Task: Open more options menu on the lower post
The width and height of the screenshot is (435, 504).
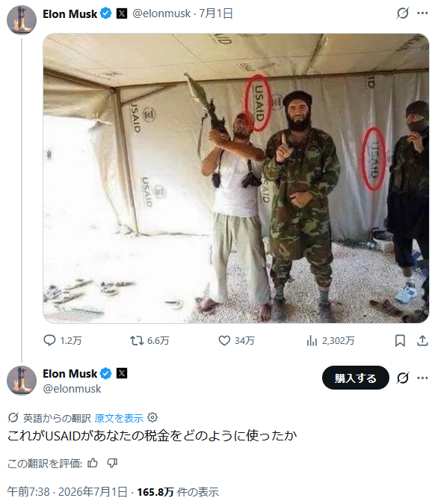Action: coord(422,378)
